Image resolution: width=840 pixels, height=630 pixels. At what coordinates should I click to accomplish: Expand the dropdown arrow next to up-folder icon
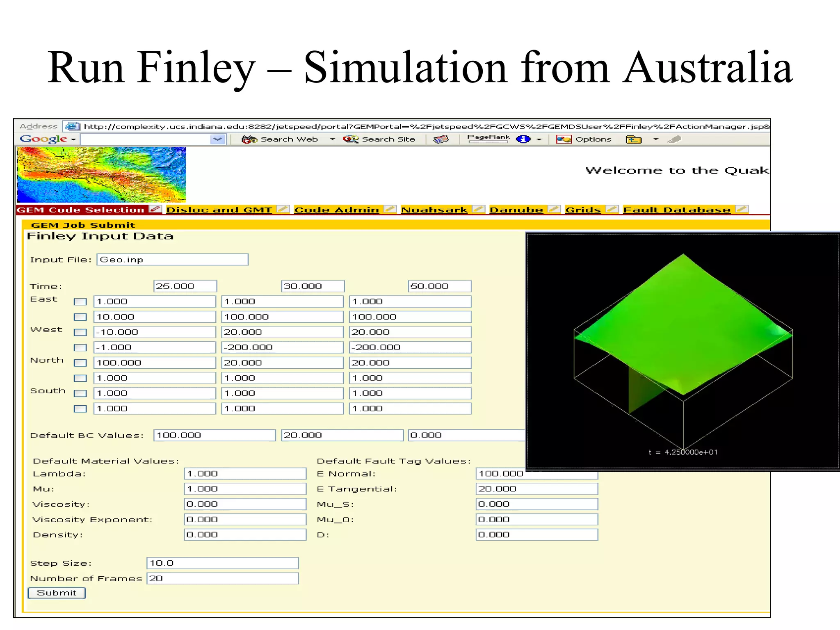coord(656,139)
